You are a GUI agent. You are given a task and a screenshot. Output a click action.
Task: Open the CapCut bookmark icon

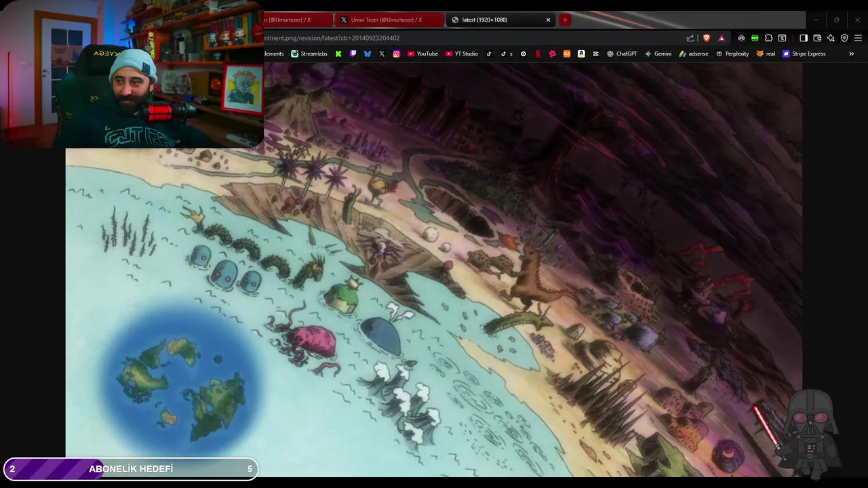pyautogui.click(x=595, y=54)
